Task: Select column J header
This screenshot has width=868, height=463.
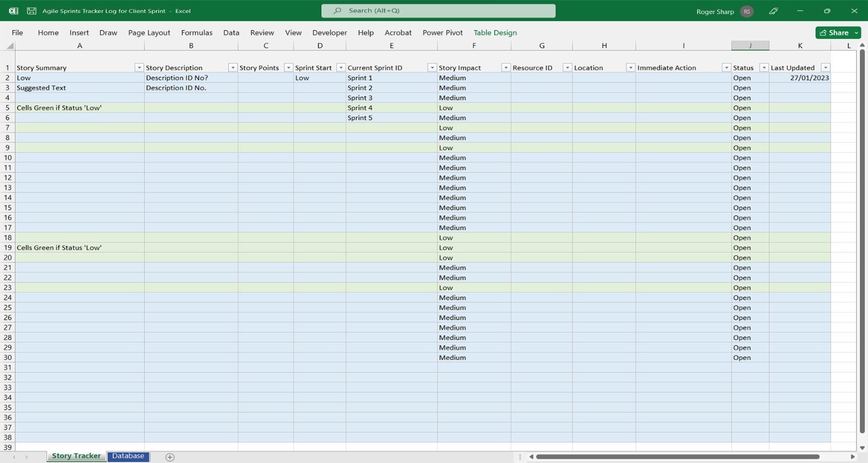Action: (x=750, y=46)
